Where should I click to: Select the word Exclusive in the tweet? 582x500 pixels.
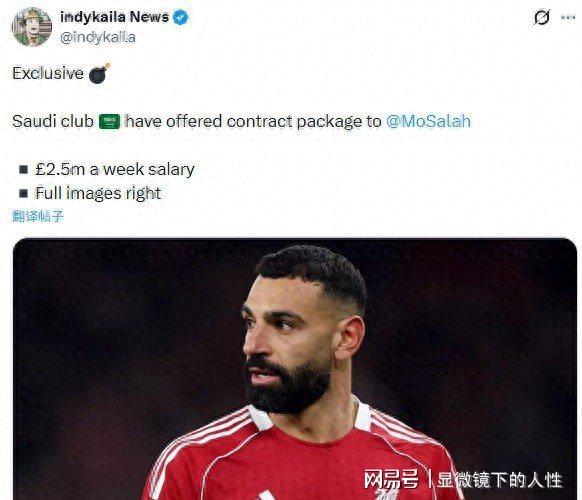point(48,73)
